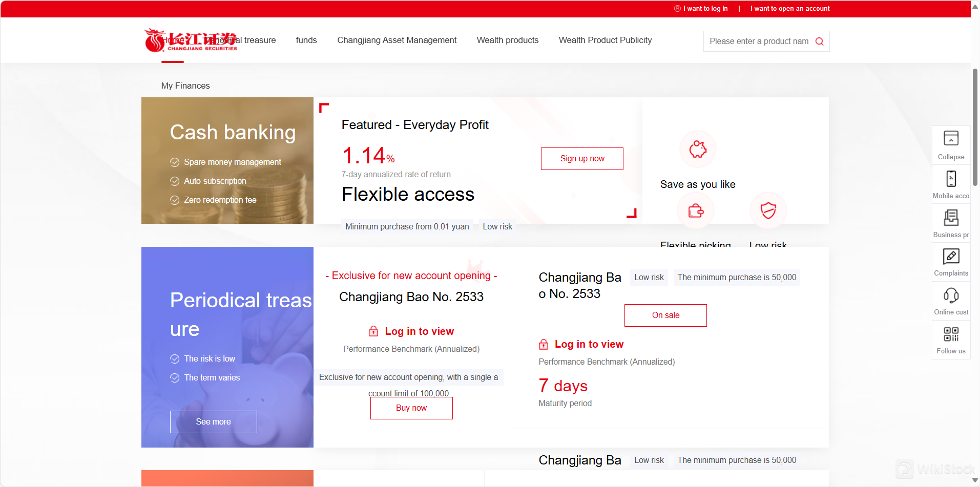Click the wallet Flexible picking icon

click(695, 210)
